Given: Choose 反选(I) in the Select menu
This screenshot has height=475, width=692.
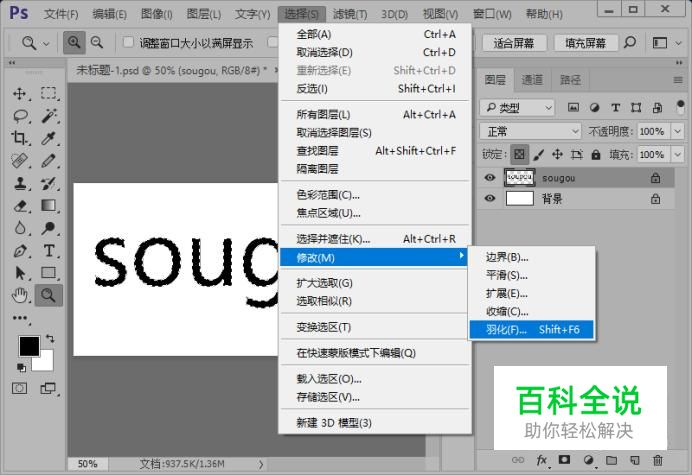Looking at the screenshot, I should coord(375,89).
